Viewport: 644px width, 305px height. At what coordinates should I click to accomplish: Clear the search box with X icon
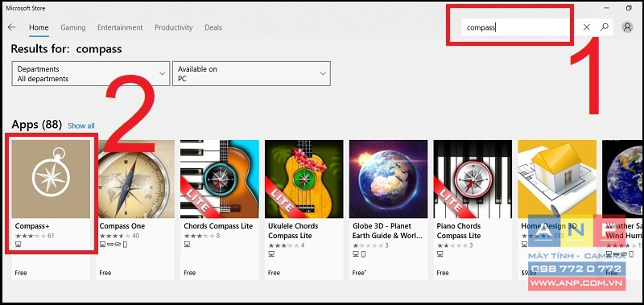tap(587, 27)
